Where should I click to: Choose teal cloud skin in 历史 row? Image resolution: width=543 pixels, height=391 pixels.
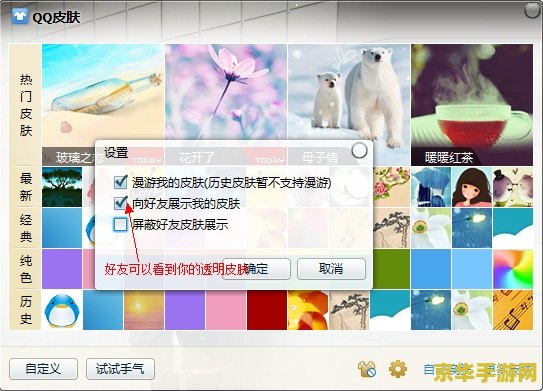tap(390, 310)
